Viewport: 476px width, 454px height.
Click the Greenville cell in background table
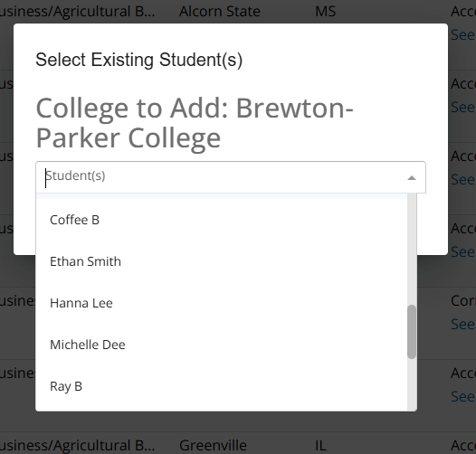(x=213, y=446)
